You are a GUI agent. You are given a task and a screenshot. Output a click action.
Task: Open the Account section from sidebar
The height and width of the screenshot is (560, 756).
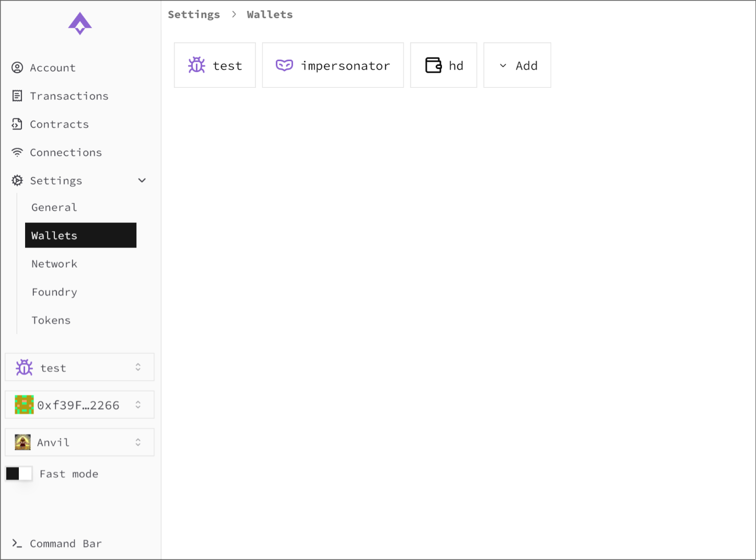[x=53, y=67]
